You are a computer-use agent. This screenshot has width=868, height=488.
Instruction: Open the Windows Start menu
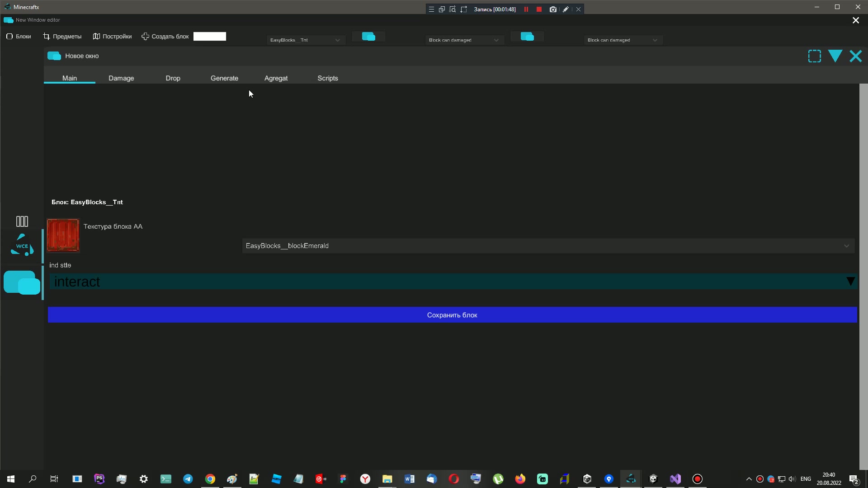11,479
